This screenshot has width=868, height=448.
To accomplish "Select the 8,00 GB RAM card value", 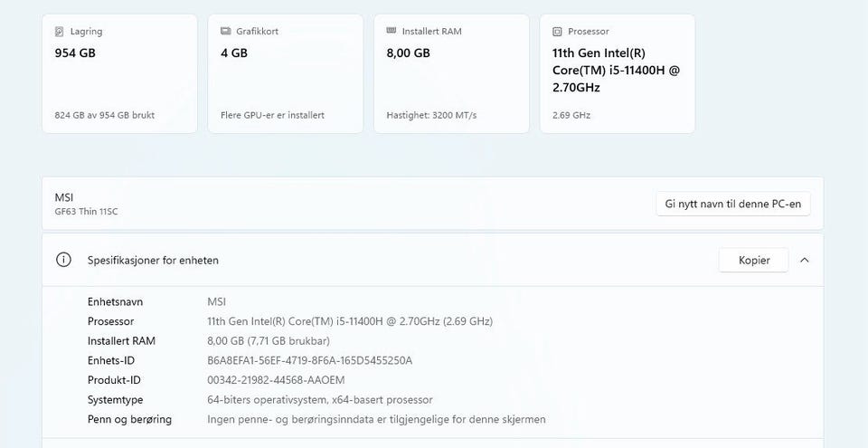I will tap(408, 52).
